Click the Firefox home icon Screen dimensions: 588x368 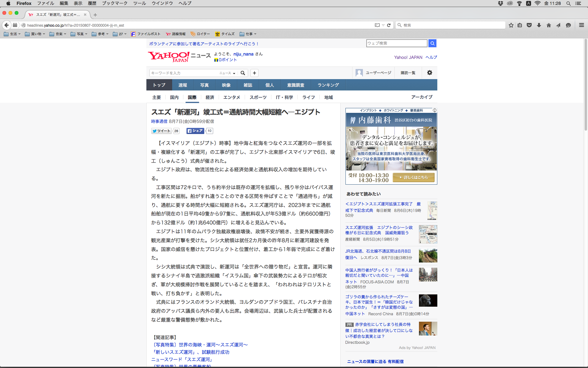(548, 25)
